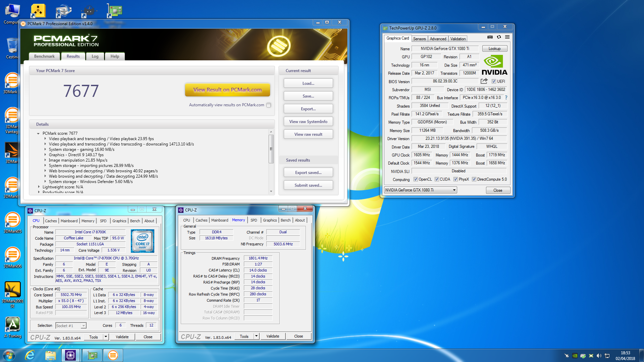Click the BIOS export share icon in GPU-Z
The width and height of the screenshot is (644, 362).
(484, 81)
